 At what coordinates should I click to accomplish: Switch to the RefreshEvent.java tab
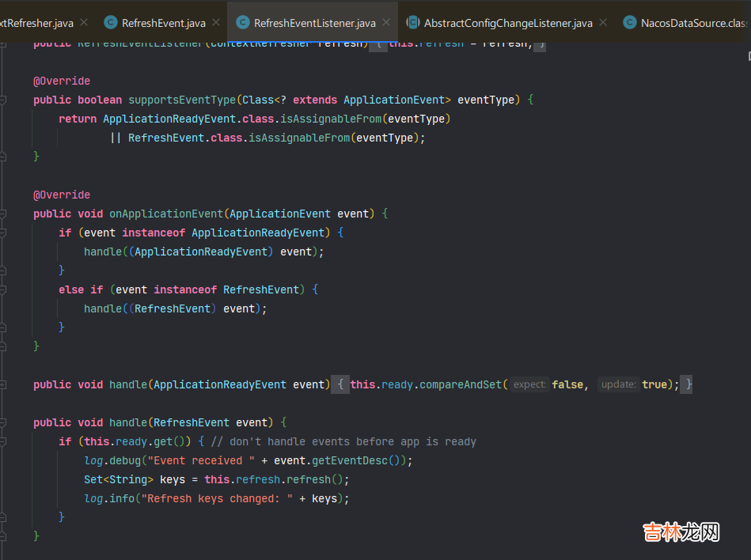tap(163, 23)
